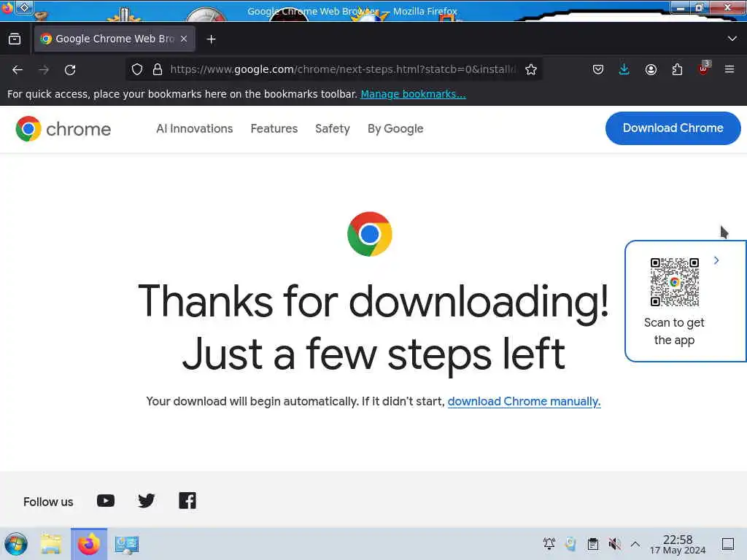Click download Chrome manually link
Image resolution: width=747 pixels, height=560 pixels.
coord(524,402)
